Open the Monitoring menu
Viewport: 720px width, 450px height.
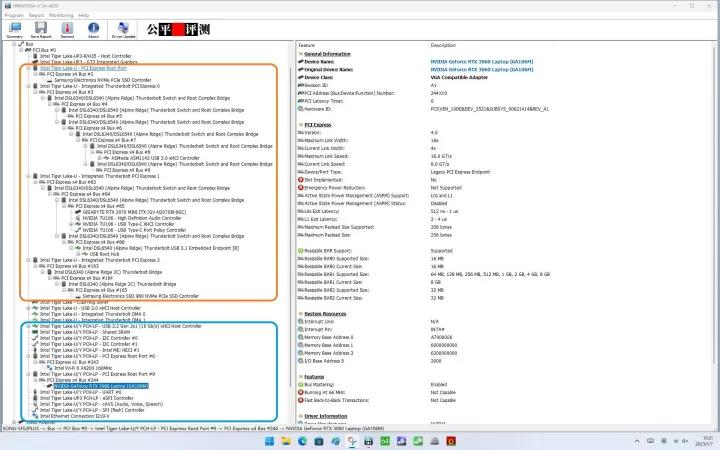click(62, 16)
